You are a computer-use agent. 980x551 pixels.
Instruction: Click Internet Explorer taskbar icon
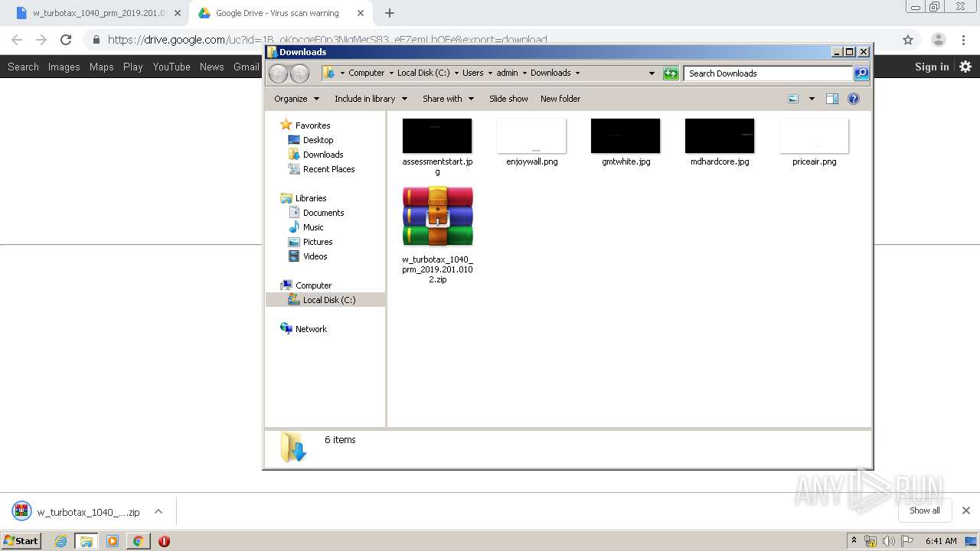[60, 541]
